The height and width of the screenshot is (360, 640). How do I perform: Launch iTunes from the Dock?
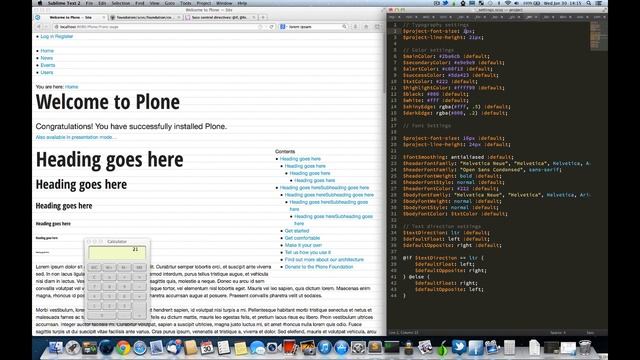[x=324, y=347]
